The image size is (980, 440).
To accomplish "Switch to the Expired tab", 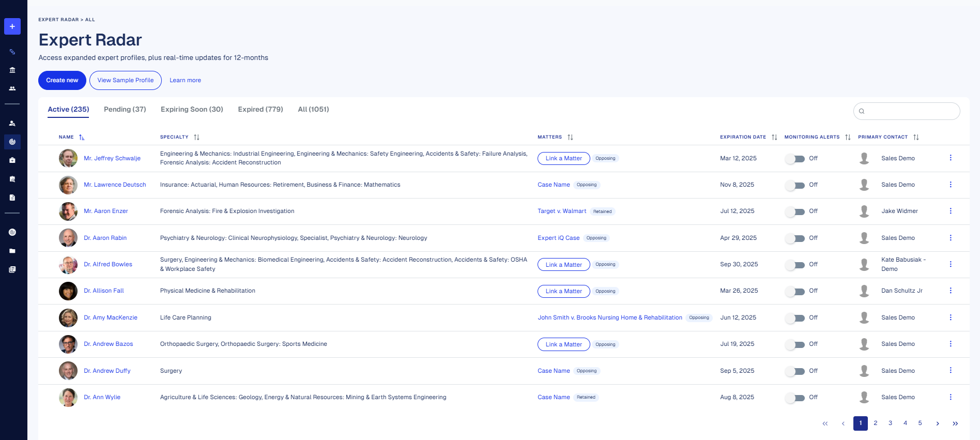I will 260,109.
